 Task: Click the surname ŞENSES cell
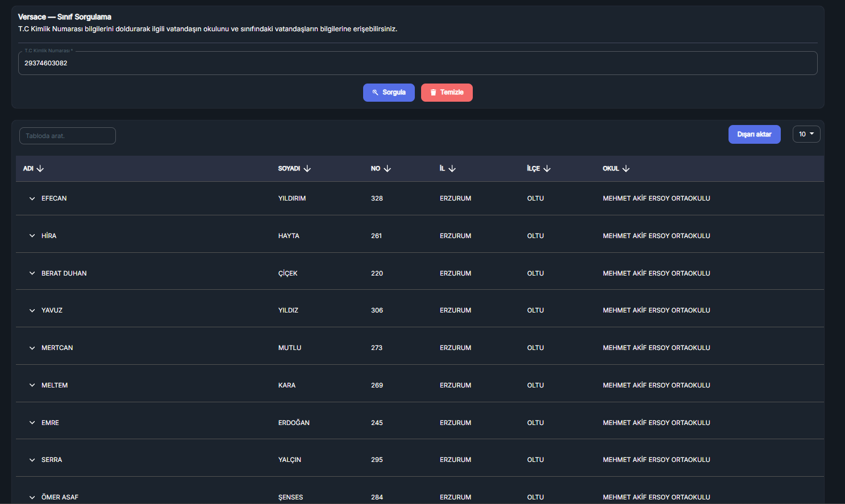click(291, 497)
